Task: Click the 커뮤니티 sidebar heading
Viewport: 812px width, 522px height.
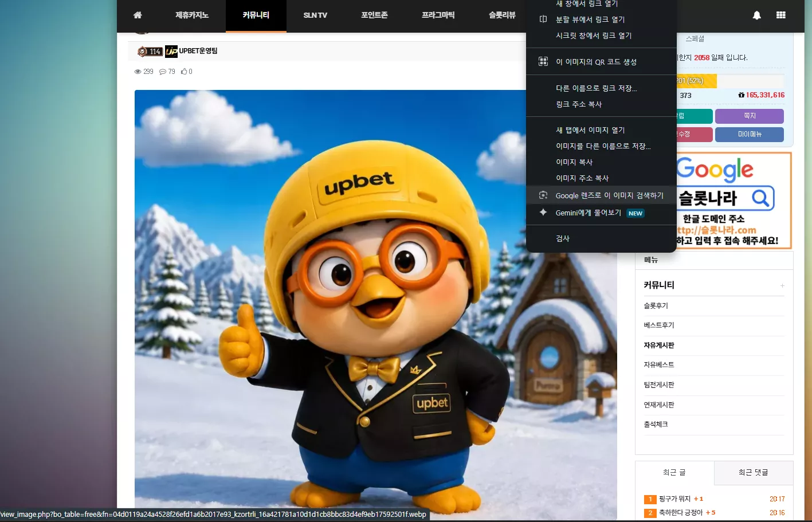Action: [x=659, y=285]
